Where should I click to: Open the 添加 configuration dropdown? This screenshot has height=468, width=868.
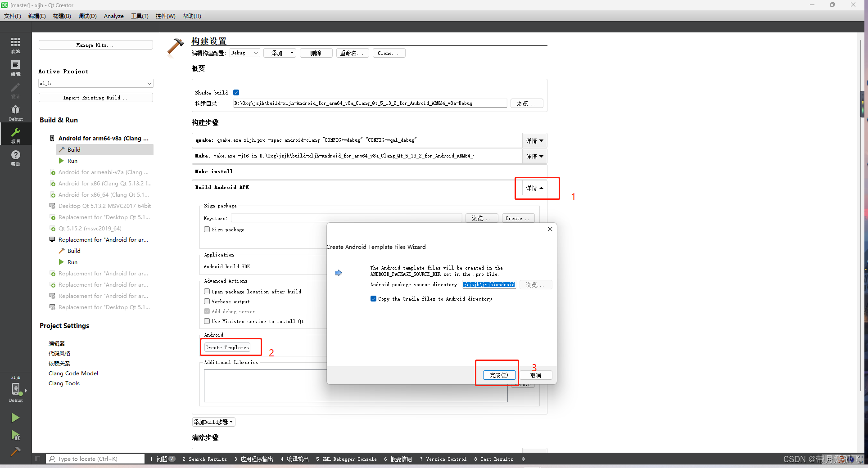click(280, 53)
